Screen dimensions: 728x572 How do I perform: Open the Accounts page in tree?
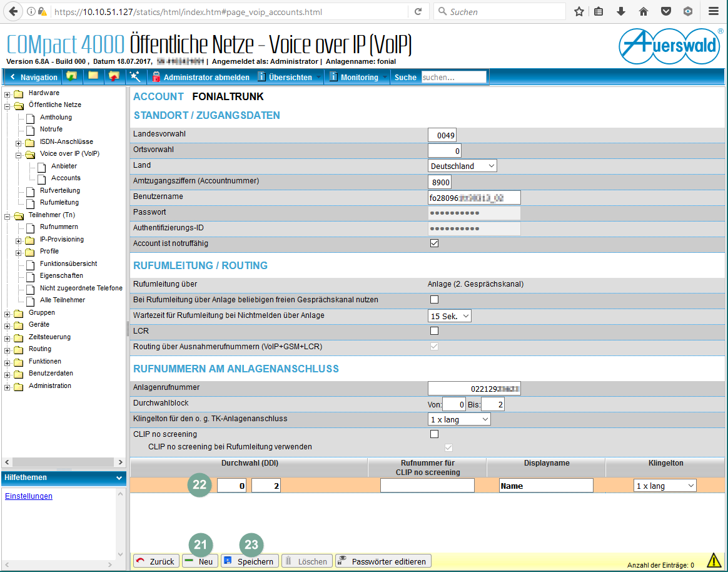point(66,178)
